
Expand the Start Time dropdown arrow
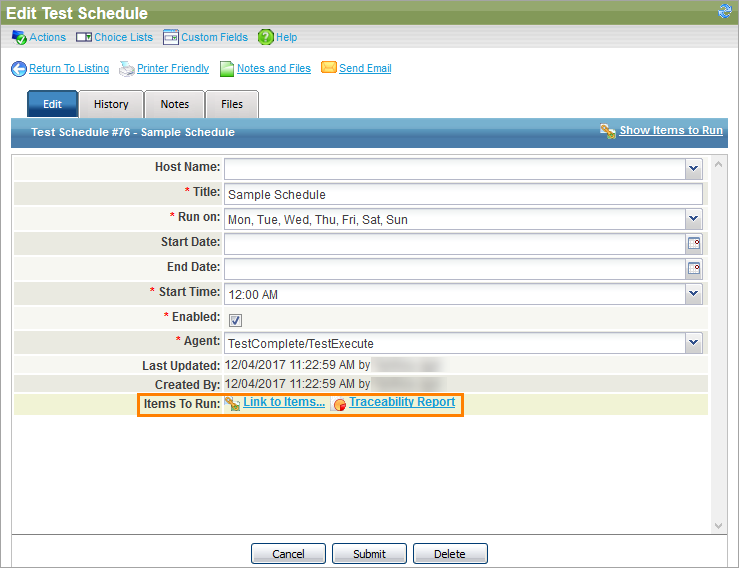pyautogui.click(x=693, y=294)
